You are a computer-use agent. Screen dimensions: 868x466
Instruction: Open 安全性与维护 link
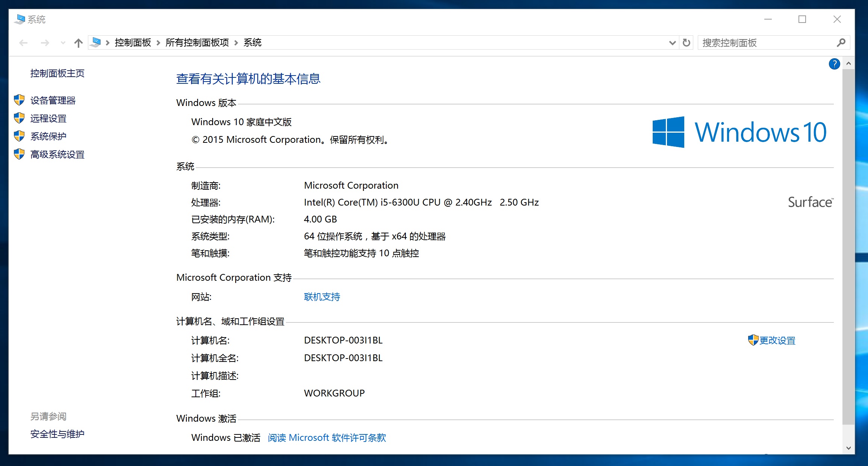(57, 434)
